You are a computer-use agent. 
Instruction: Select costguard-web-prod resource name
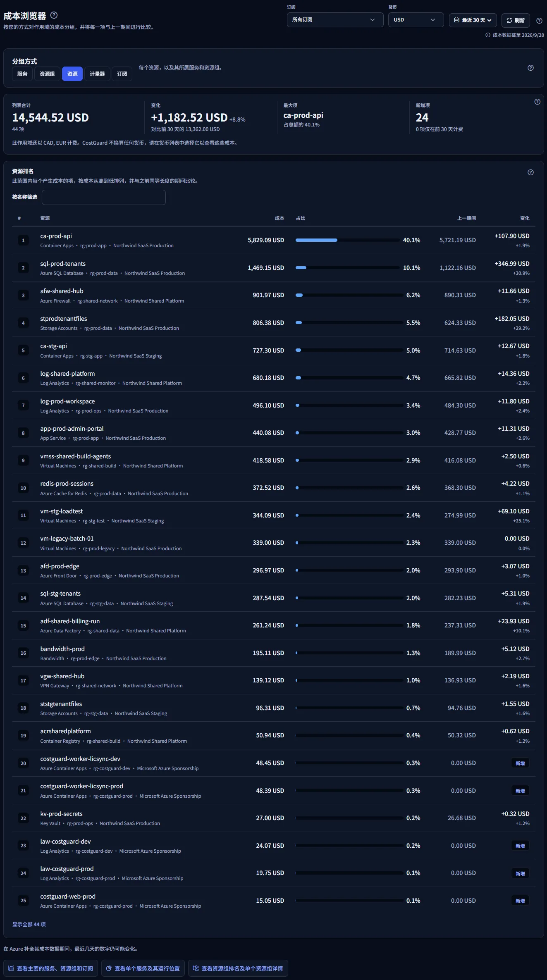click(68, 897)
